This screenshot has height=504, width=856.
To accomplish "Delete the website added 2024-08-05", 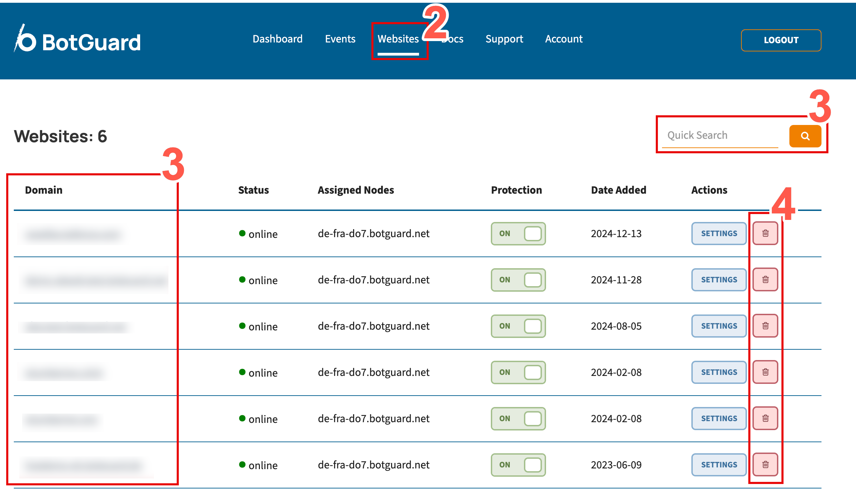I will pos(765,326).
